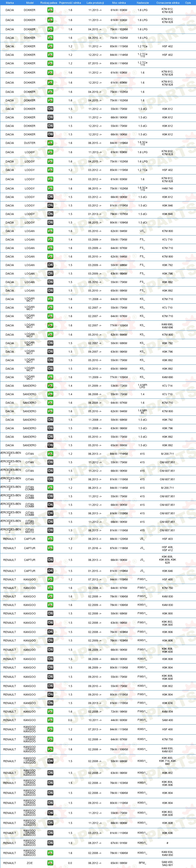
Task: Click the K7J 714 engine code cell
Action: click(167, 385)
